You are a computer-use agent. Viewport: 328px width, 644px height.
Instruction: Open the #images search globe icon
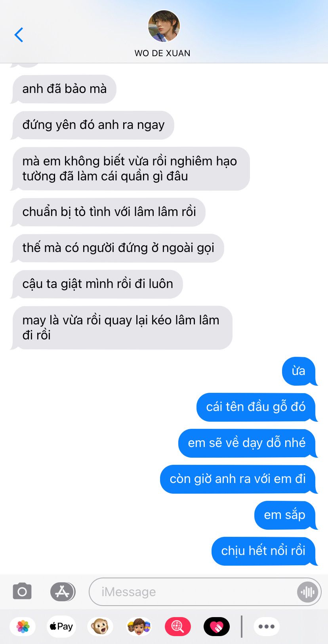click(x=177, y=627)
